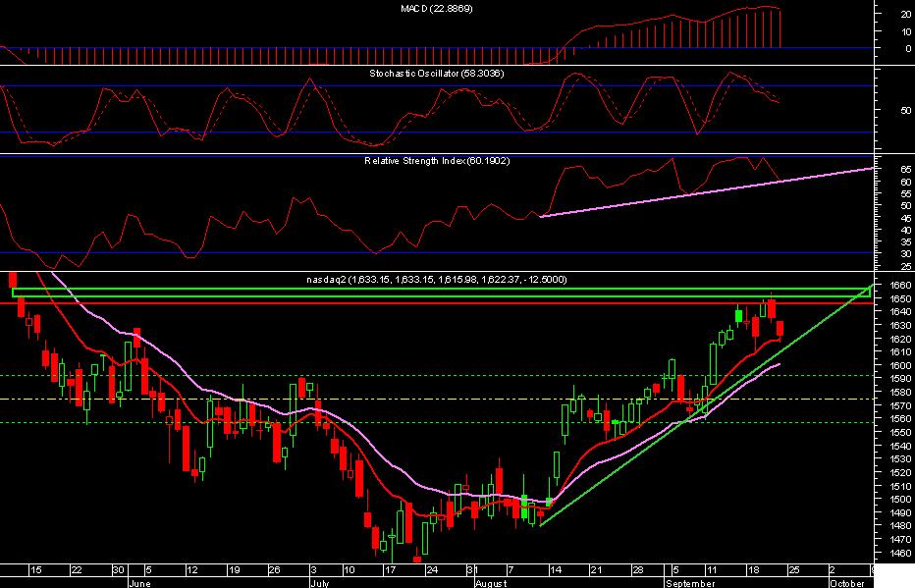
Task: Click the June month label
Action: 139,583
